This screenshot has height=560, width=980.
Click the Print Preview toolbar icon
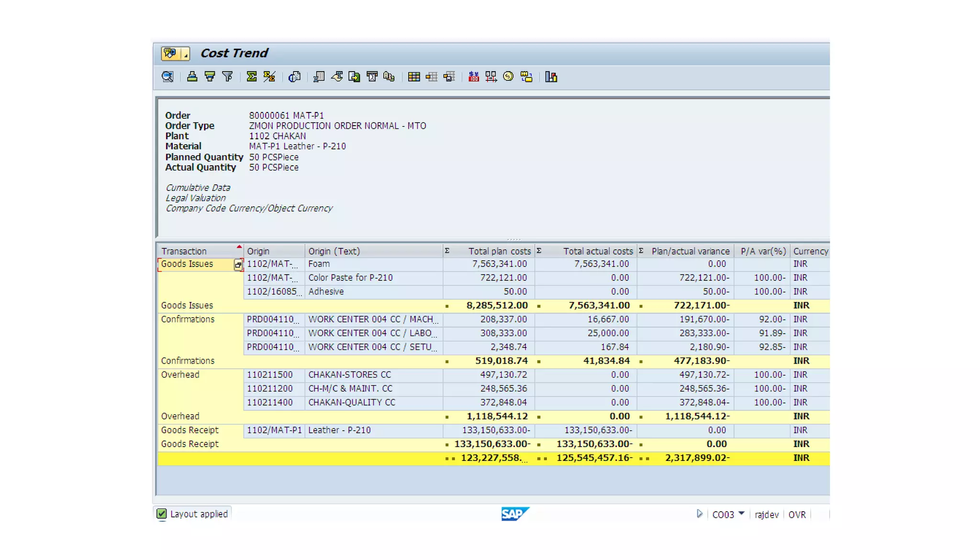click(294, 77)
